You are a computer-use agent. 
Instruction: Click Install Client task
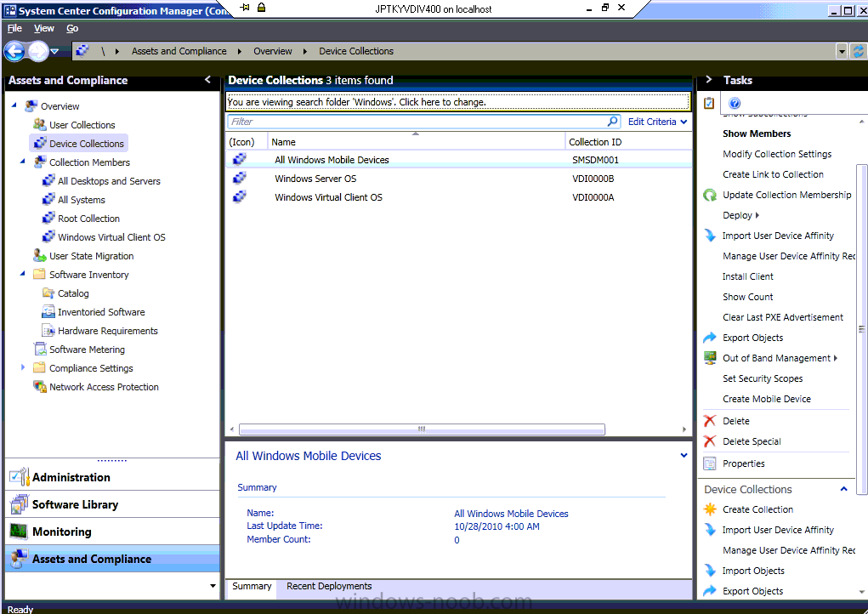pyautogui.click(x=748, y=276)
